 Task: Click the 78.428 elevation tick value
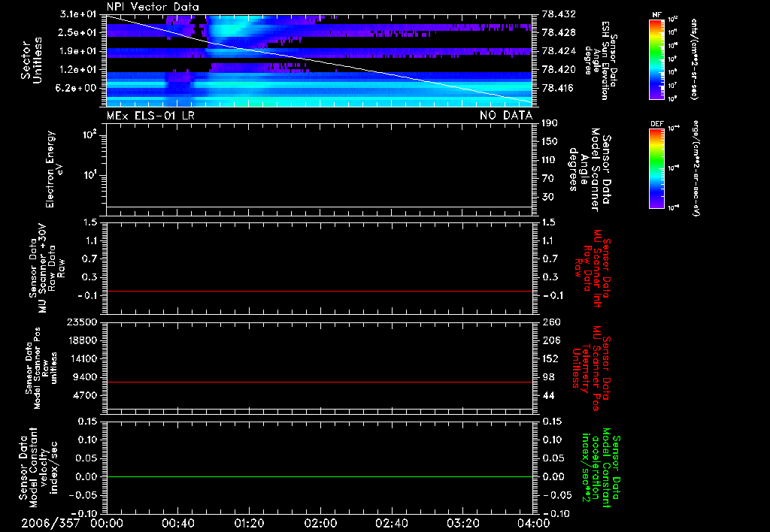(559, 32)
